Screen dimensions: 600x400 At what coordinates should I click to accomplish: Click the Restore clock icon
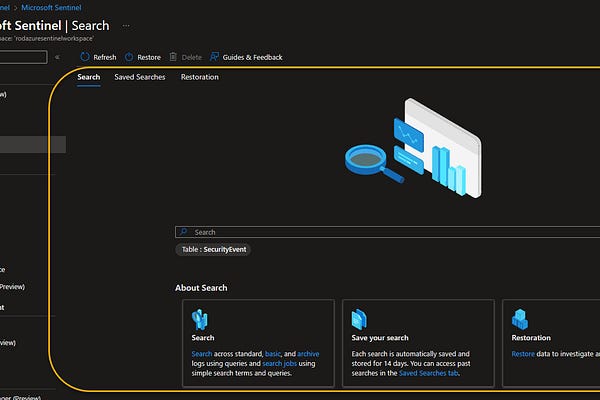[129, 57]
